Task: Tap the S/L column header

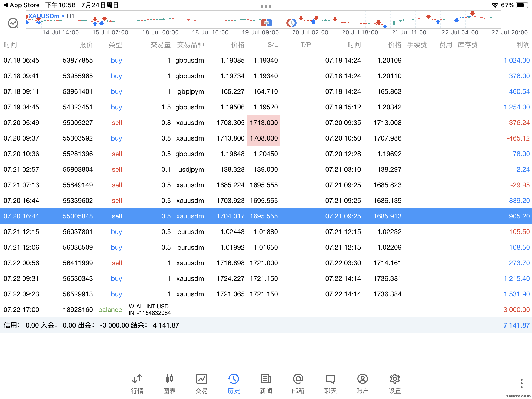Action: pyautogui.click(x=272, y=45)
